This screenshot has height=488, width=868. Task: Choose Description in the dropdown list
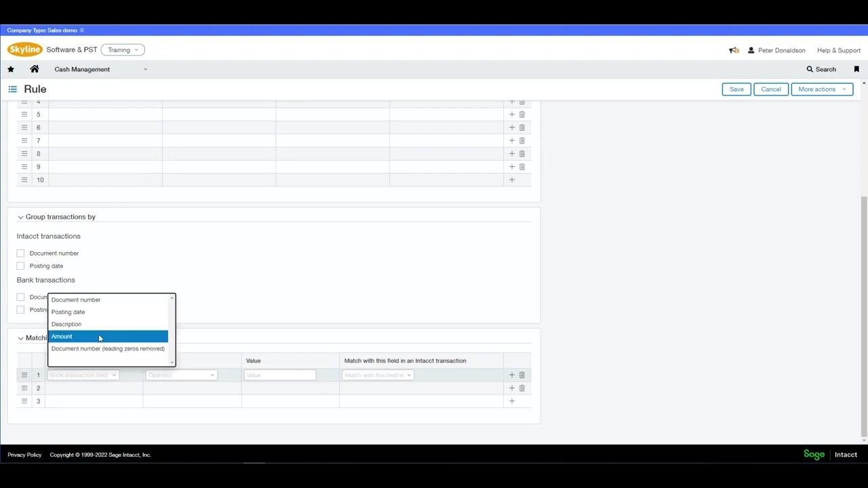pyautogui.click(x=108, y=325)
